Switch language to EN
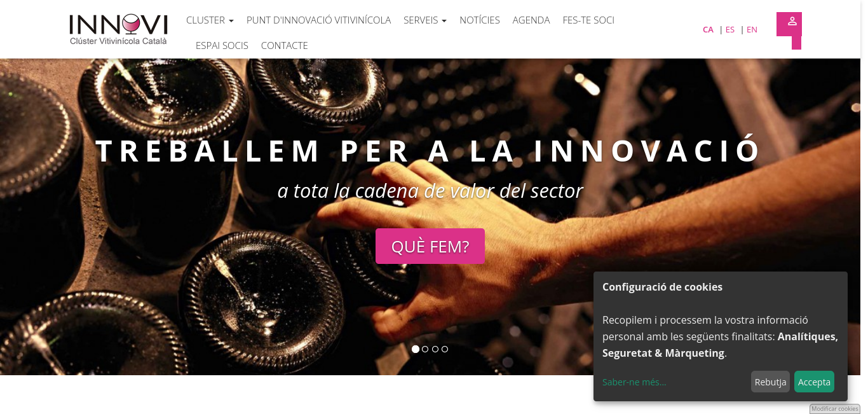868x414 pixels. (x=752, y=29)
